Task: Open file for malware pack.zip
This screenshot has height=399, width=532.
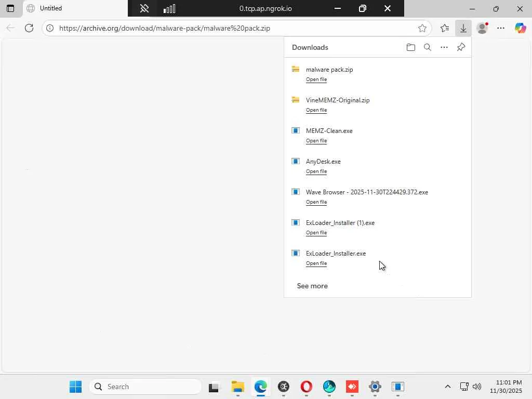Action: tap(316, 79)
